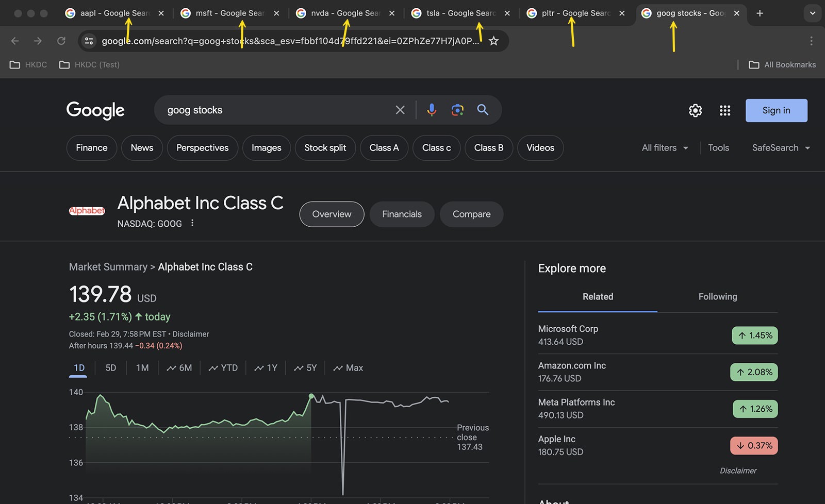The height and width of the screenshot is (504, 825).
Task: Select the 5D chart range
Action: pos(111,368)
